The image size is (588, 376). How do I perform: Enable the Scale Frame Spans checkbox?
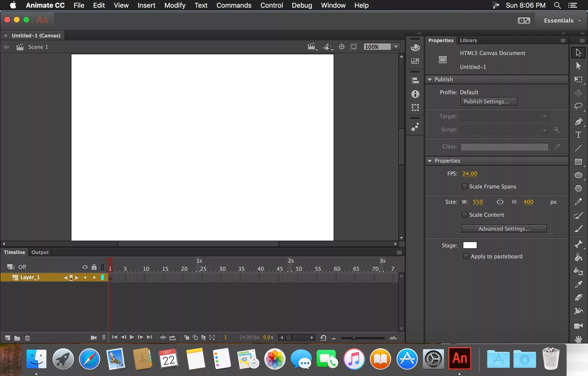pyautogui.click(x=465, y=187)
